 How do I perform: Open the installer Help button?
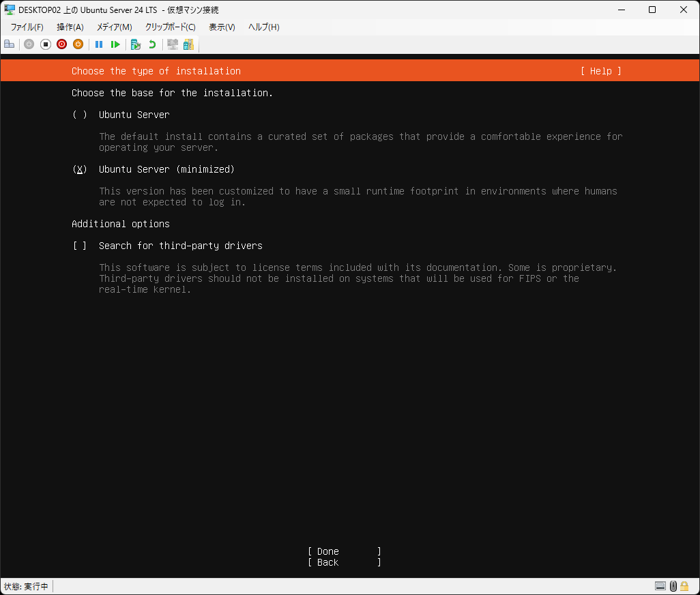[601, 71]
